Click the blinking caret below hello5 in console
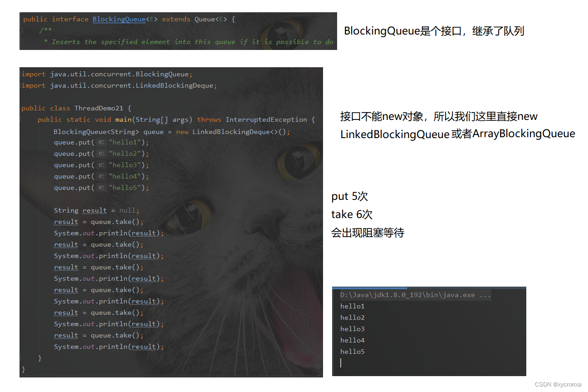This screenshot has height=392, width=588. point(341,363)
